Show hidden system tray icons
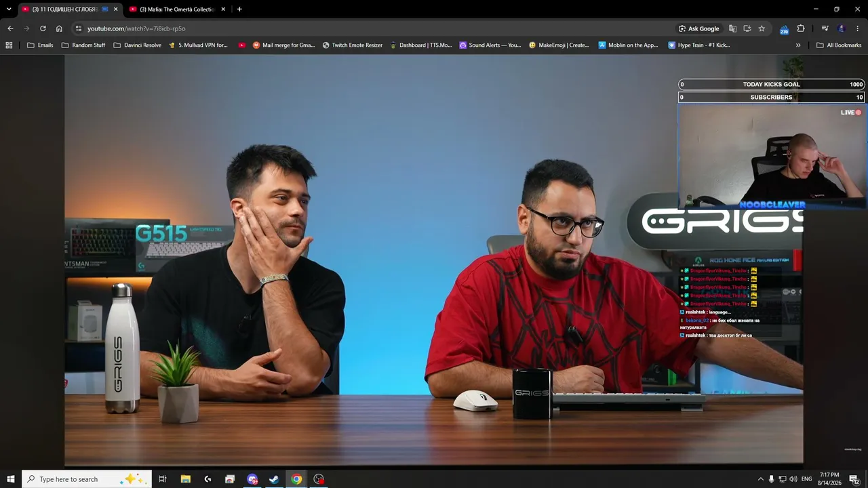 pyautogui.click(x=760, y=479)
